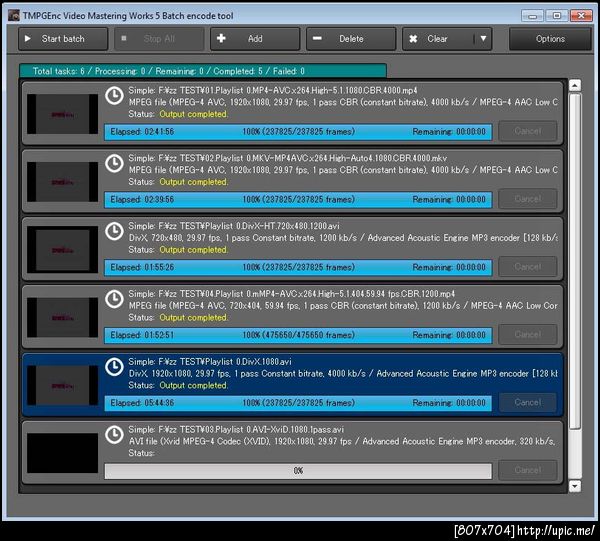Click the TMPGEnc app icon in title bar
Image resolution: width=600 pixels, height=541 pixels.
click(14, 16)
